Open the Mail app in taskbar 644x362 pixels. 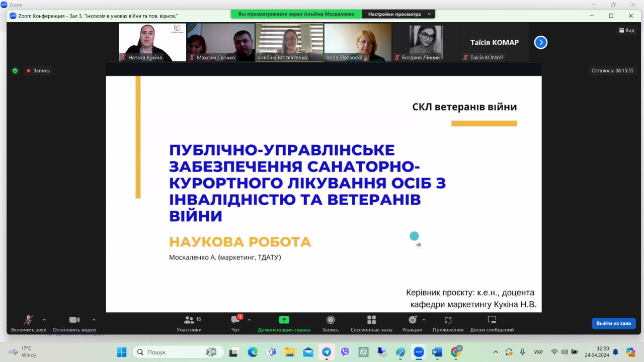[308, 352]
